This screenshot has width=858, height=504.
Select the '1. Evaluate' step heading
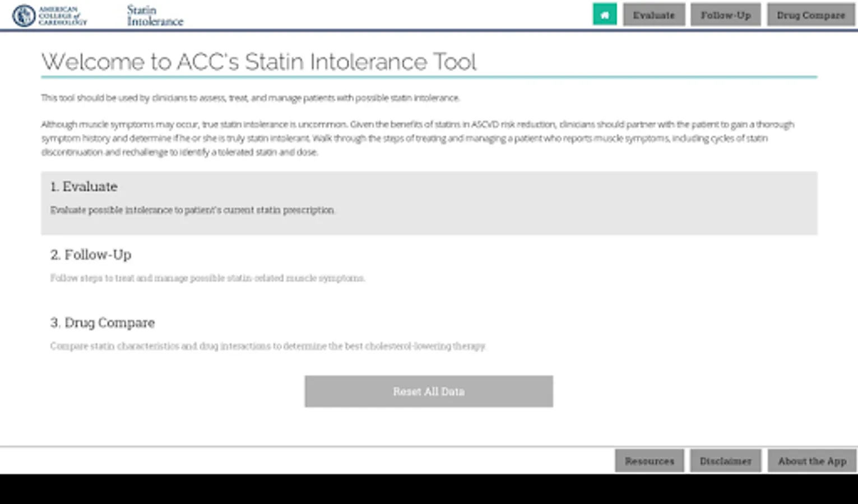pos(84,186)
